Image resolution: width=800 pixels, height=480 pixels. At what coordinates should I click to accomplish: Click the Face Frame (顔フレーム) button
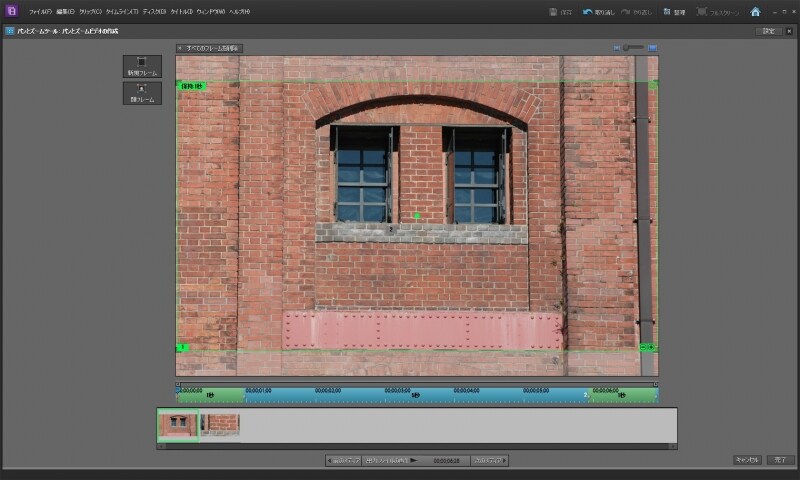pyautogui.click(x=142, y=93)
